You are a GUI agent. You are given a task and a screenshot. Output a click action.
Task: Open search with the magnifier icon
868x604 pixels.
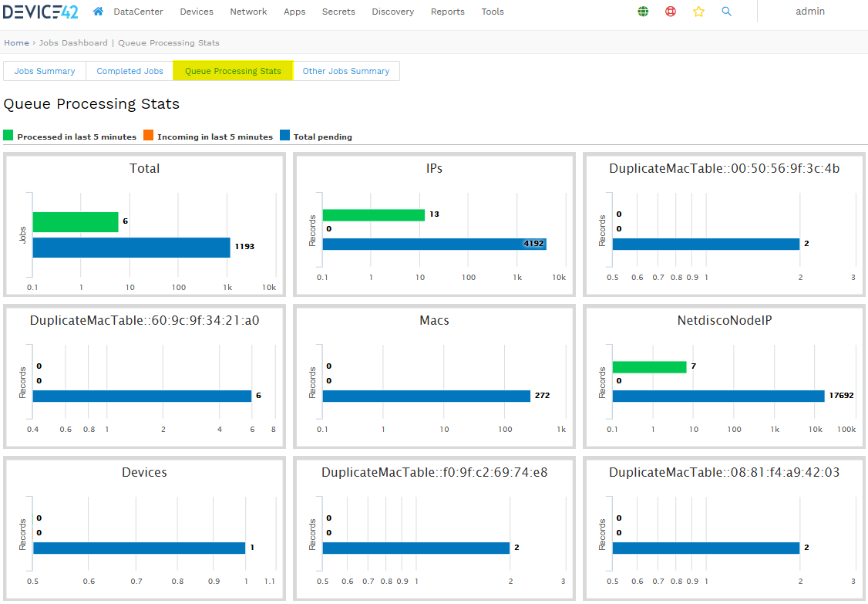click(726, 12)
